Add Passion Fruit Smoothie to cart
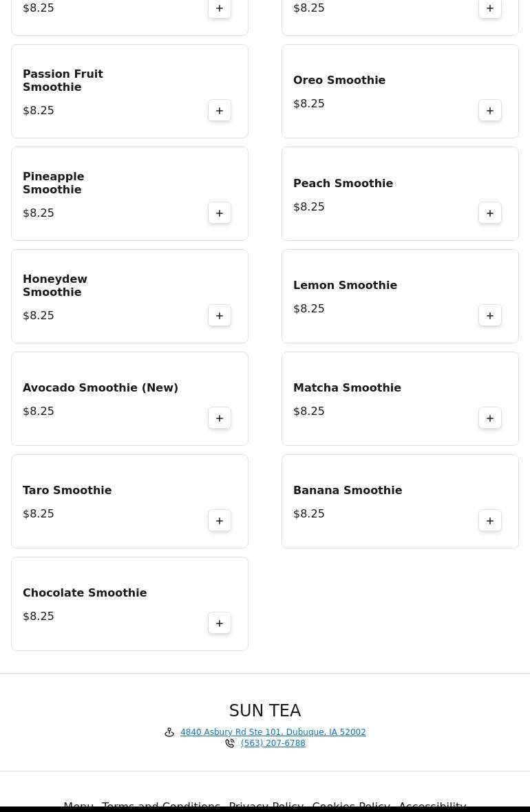 220,110
